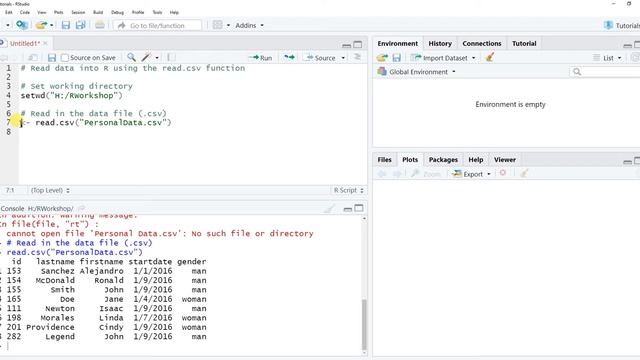Print the current file icon

point(100,25)
